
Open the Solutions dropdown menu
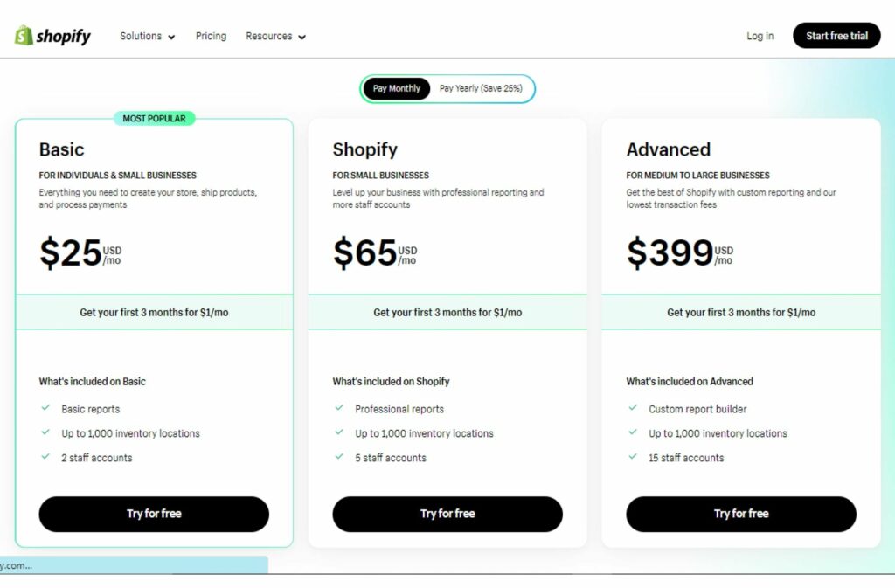pos(146,36)
